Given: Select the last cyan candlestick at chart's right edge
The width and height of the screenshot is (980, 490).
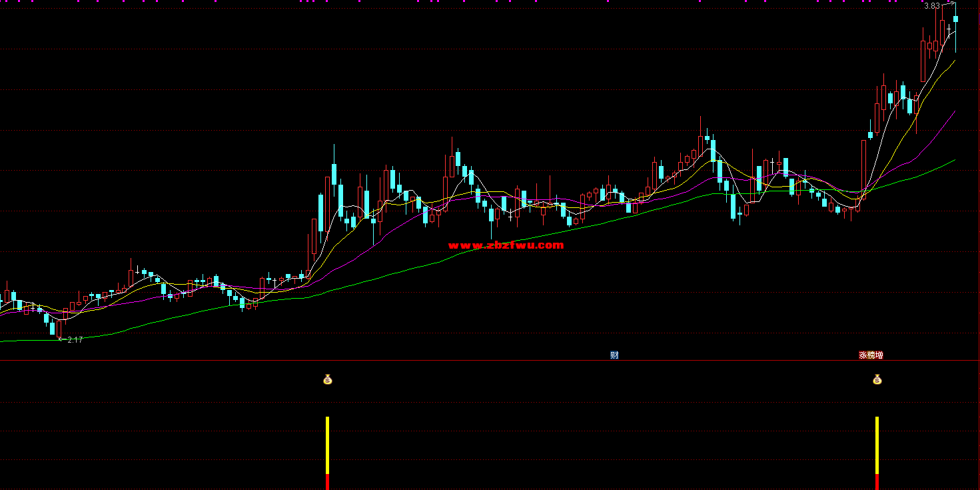Looking at the screenshot, I should click(955, 19).
